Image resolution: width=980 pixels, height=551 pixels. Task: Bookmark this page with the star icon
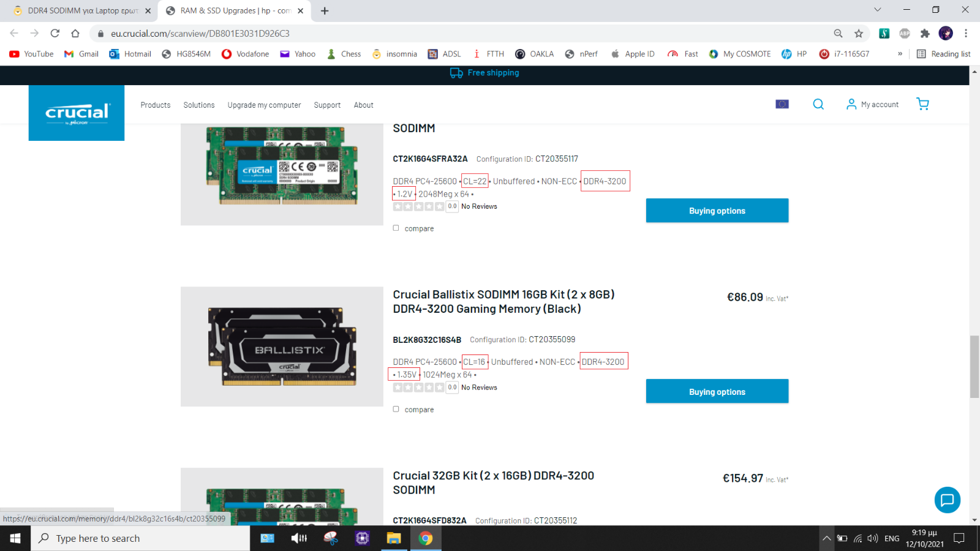tap(859, 33)
